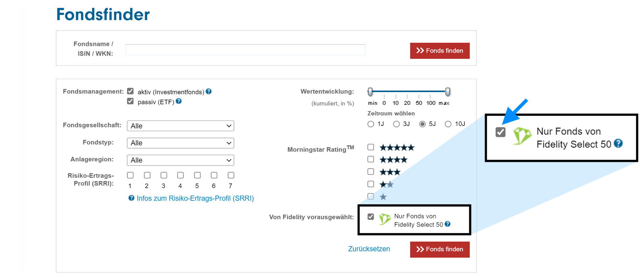Click the Zurücksetzen link
This screenshot has height=277, width=644.
[x=369, y=249]
